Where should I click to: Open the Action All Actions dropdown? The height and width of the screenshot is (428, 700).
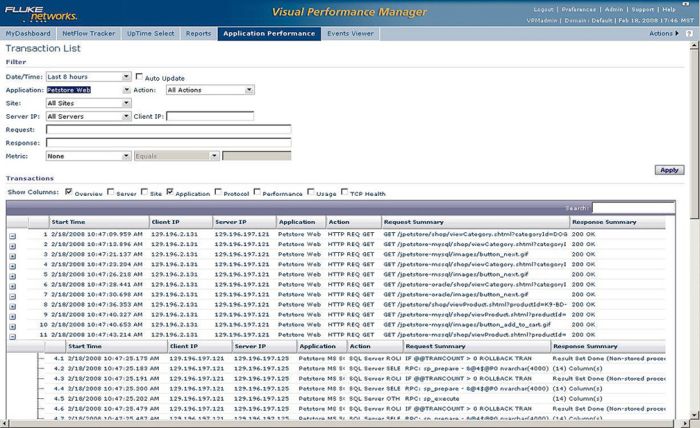tap(210, 90)
